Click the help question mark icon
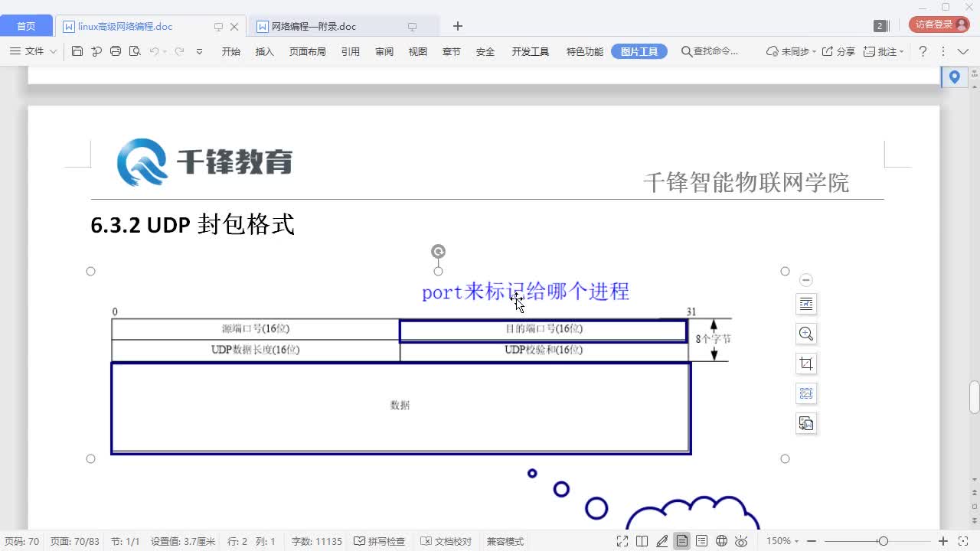Image resolution: width=980 pixels, height=551 pixels. (923, 51)
